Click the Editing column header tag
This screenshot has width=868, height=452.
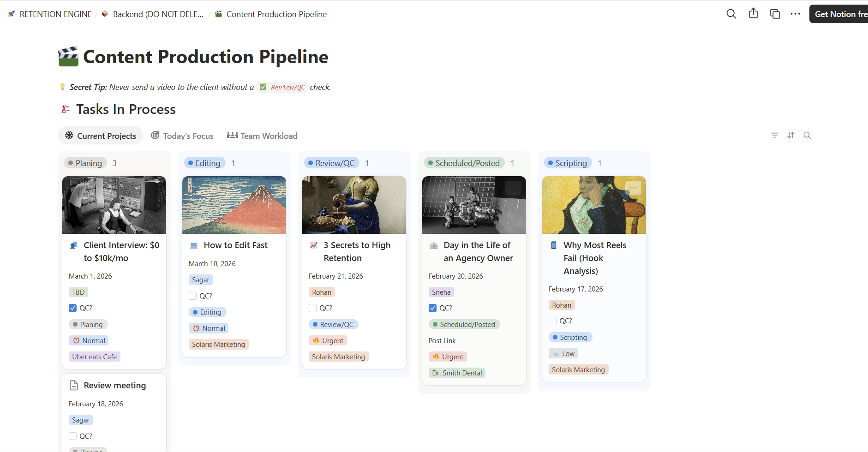204,163
